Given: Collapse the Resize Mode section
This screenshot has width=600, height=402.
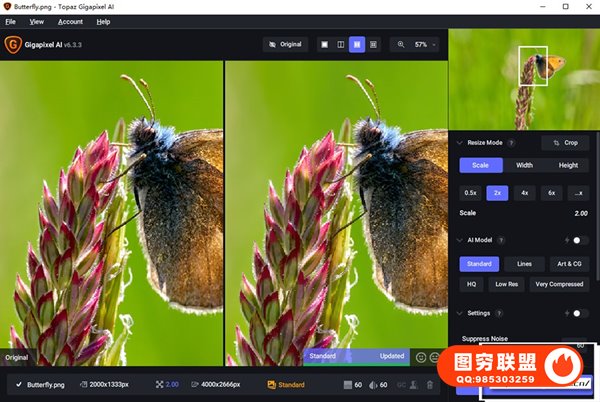Looking at the screenshot, I should 459,143.
